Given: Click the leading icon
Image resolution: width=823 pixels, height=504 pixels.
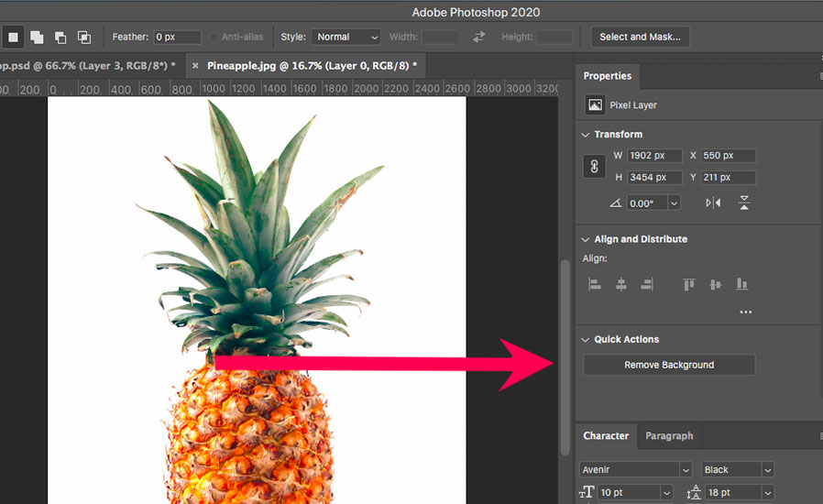Looking at the screenshot, I should (x=694, y=492).
